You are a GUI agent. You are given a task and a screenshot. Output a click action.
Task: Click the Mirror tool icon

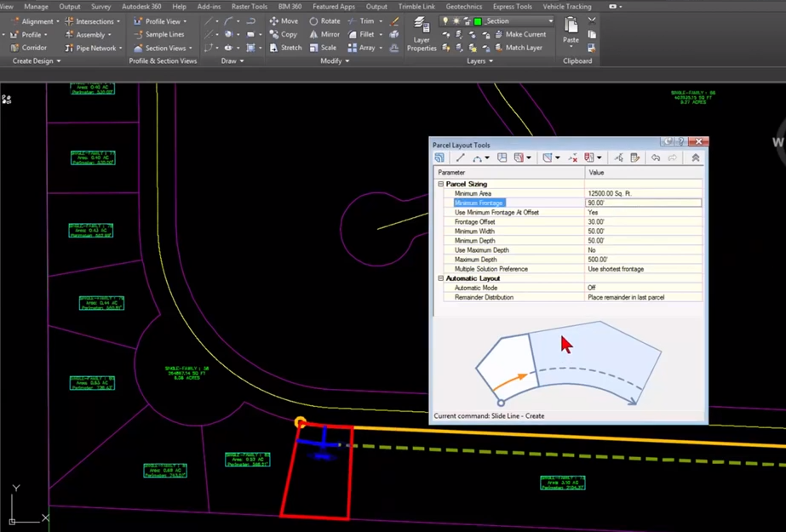[x=313, y=34]
